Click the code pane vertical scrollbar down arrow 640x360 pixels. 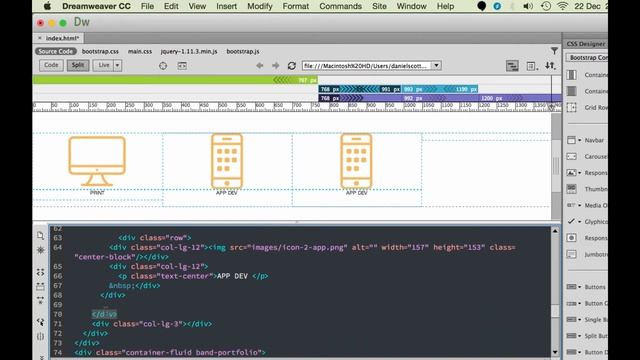click(x=555, y=352)
